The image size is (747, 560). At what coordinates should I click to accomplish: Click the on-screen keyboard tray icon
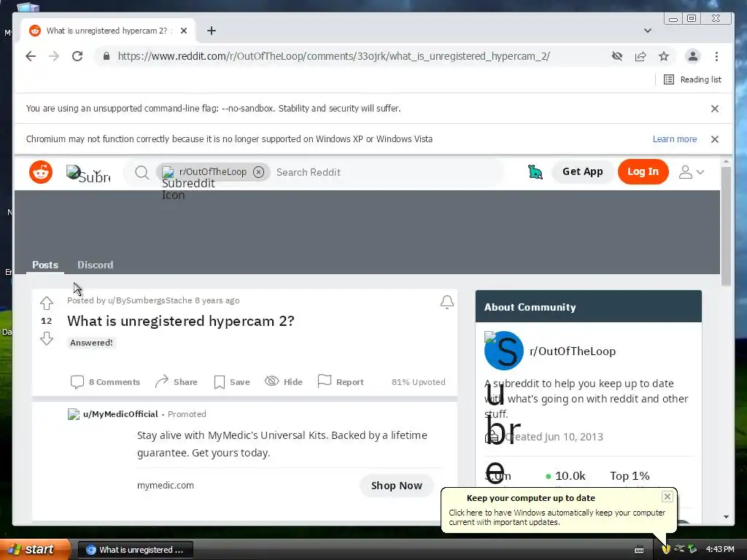click(639, 550)
